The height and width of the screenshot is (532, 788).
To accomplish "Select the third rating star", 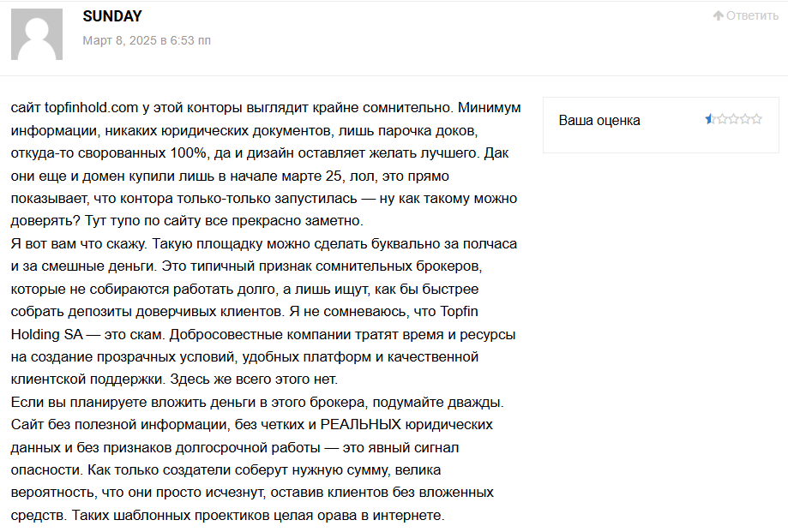I will coord(734,119).
